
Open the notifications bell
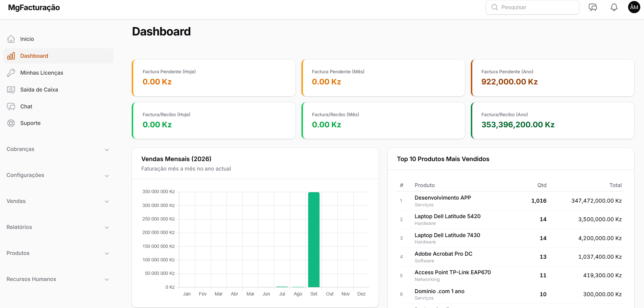pyautogui.click(x=614, y=7)
